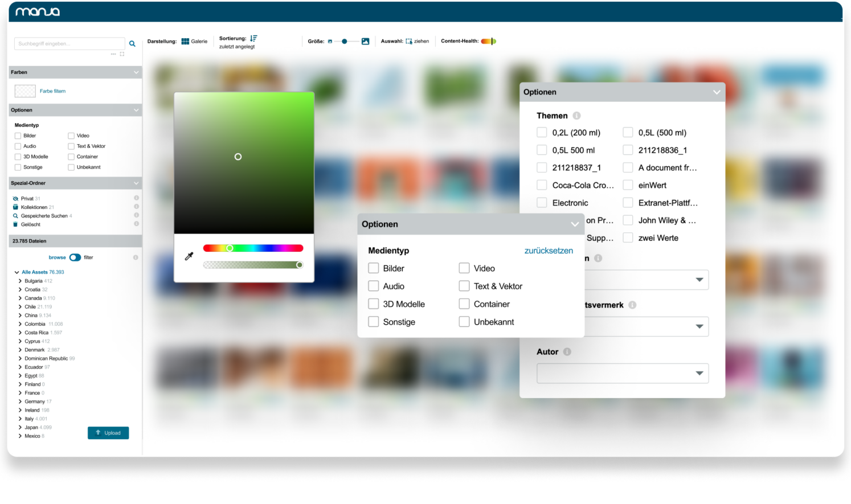Screen dimensions: 851x504
Task: Open the Autor dropdown
Action: point(623,373)
